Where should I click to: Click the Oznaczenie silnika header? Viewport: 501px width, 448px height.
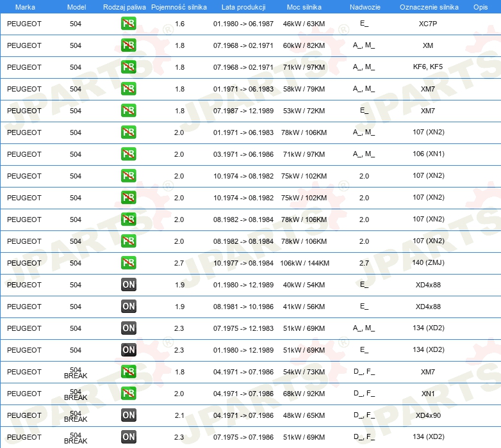429,6
